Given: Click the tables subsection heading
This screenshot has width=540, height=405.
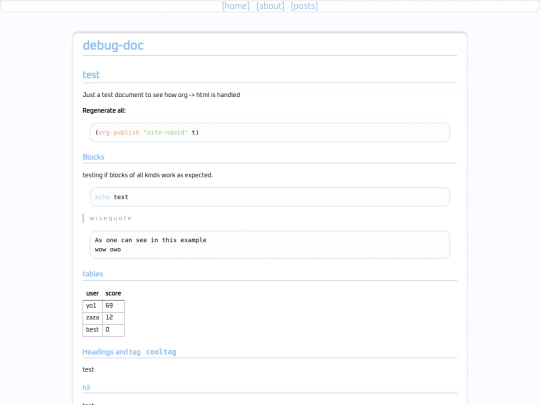Looking at the screenshot, I should click(93, 274).
